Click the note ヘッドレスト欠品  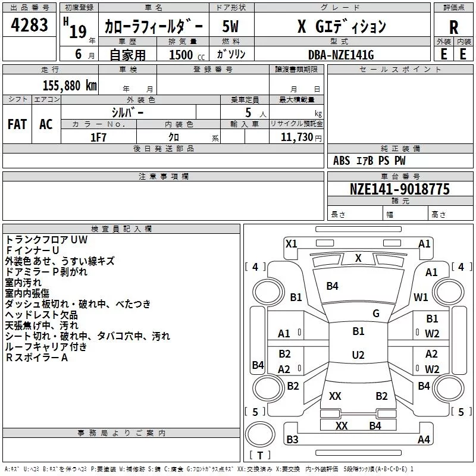pyautogui.click(x=41, y=315)
